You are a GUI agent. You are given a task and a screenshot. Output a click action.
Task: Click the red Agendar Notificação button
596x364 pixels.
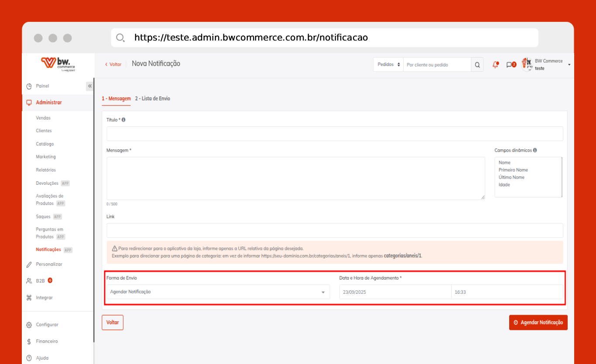(x=538, y=323)
